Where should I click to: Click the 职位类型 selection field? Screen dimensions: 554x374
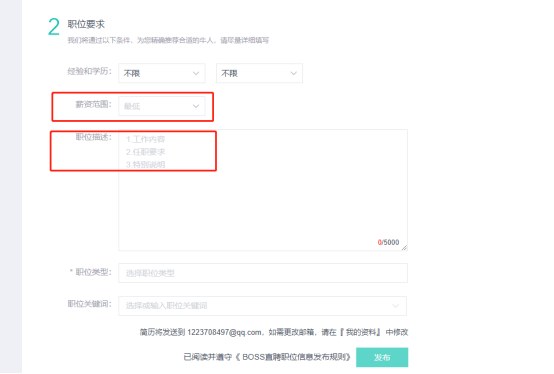coord(263,273)
